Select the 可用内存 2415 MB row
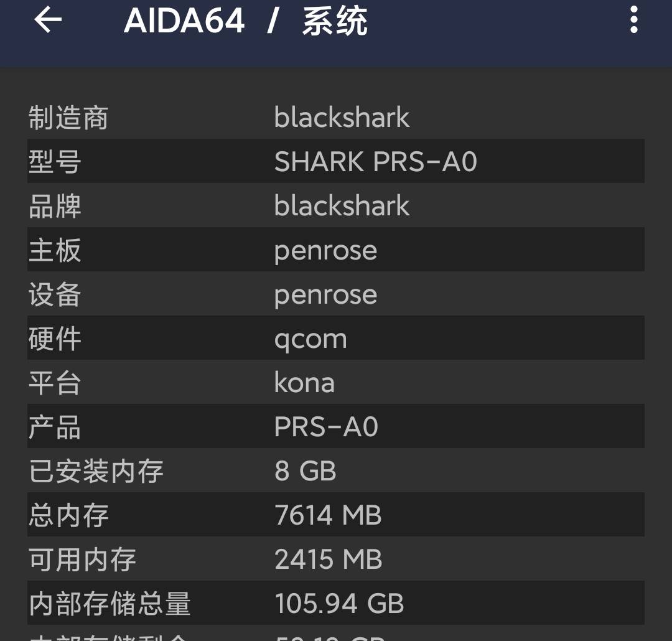 pos(336,559)
